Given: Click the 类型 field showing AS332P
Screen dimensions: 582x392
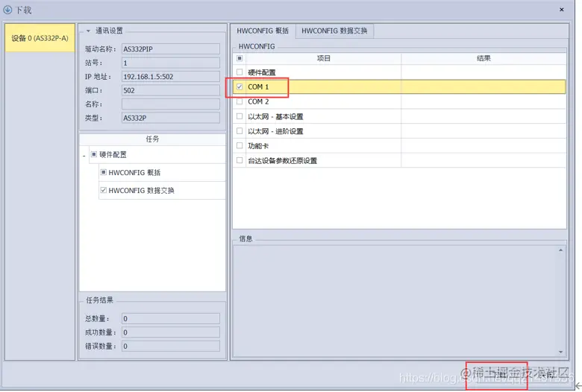Looking at the screenshot, I should (x=171, y=118).
